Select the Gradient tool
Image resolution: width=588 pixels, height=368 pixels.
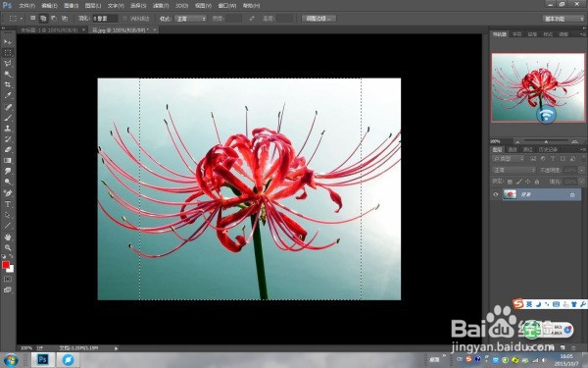tap(8, 160)
